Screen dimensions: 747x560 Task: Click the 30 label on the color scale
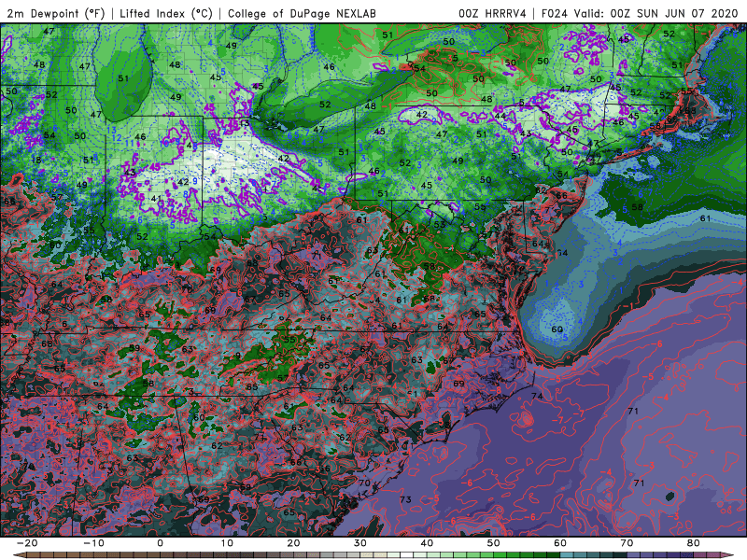click(360, 543)
